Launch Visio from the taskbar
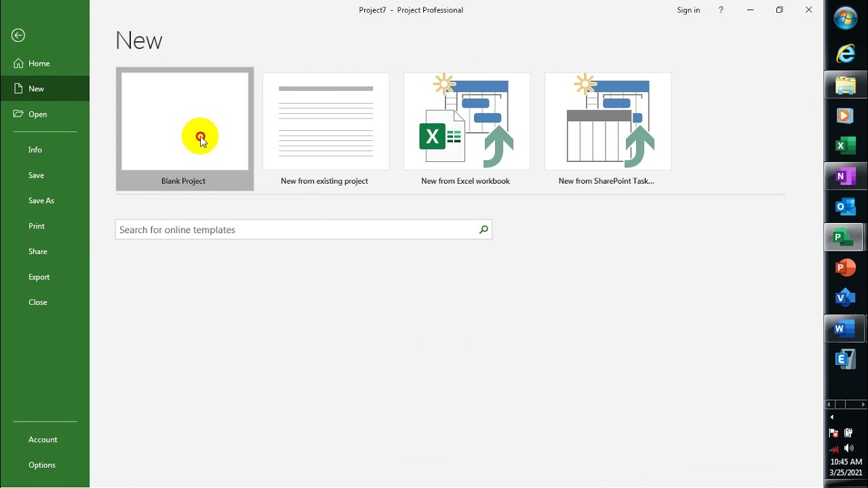Screen dimensions: 868x488 846,298
